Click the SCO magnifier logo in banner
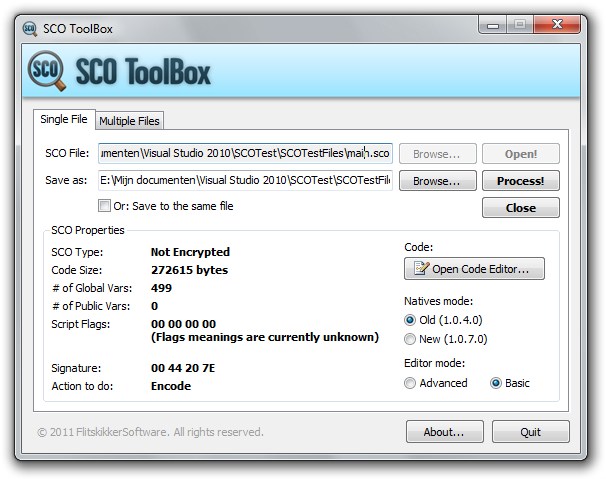The image size is (606, 479). (x=46, y=71)
